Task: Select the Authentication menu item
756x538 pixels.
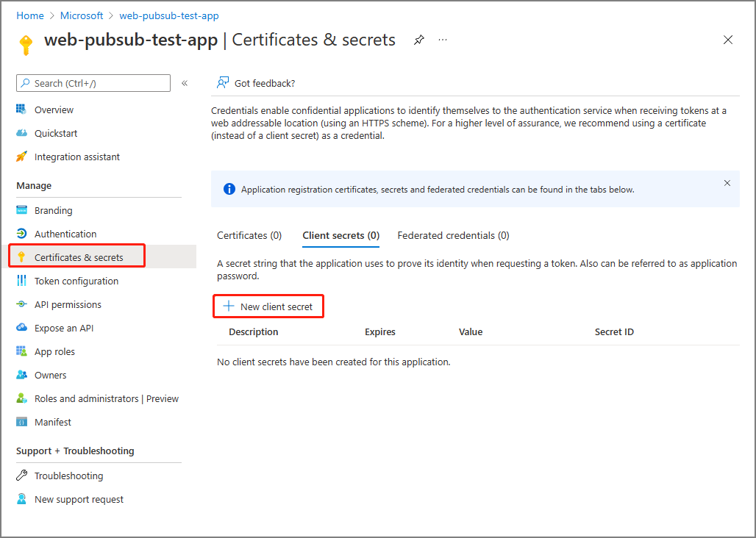Action: click(65, 234)
